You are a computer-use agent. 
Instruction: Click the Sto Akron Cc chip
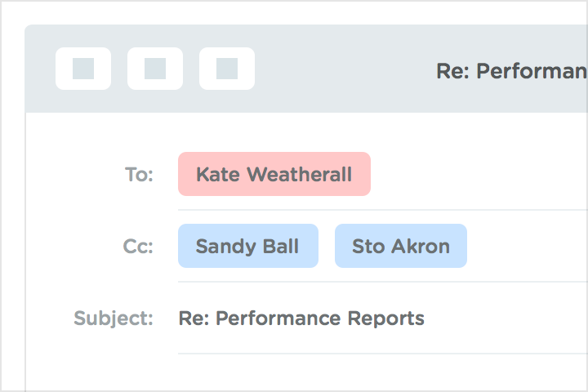(x=401, y=246)
